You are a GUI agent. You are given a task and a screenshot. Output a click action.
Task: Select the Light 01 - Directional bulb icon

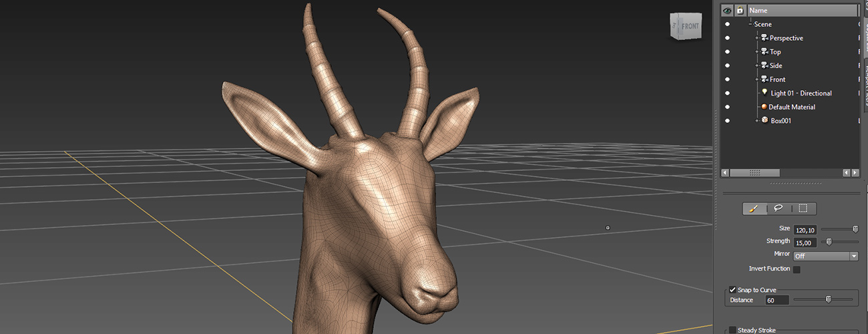(765, 93)
